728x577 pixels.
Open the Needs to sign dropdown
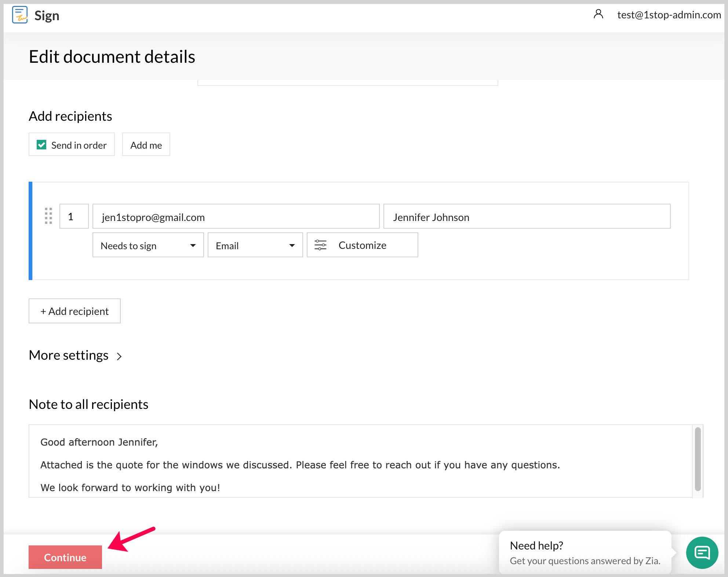click(x=148, y=245)
